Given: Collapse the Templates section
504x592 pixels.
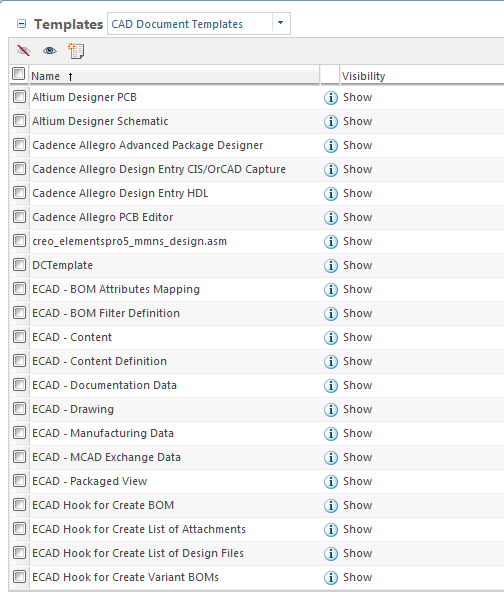Looking at the screenshot, I should (x=22, y=24).
